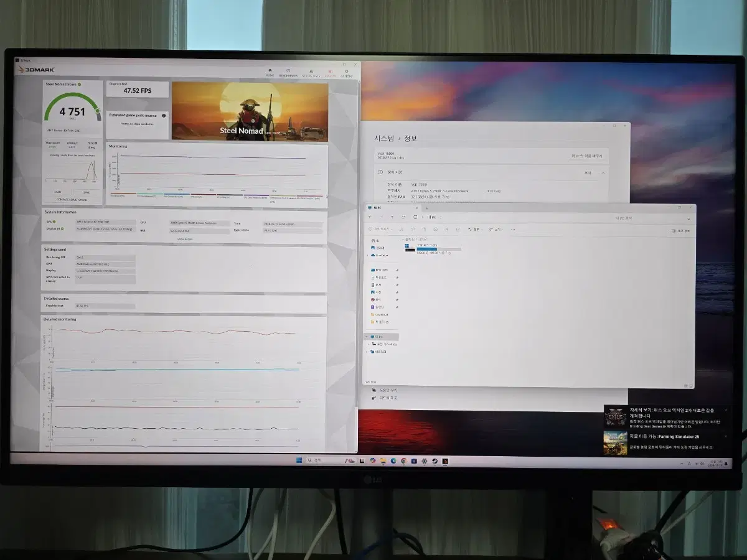Open Steam from the taskbar

coord(435,461)
